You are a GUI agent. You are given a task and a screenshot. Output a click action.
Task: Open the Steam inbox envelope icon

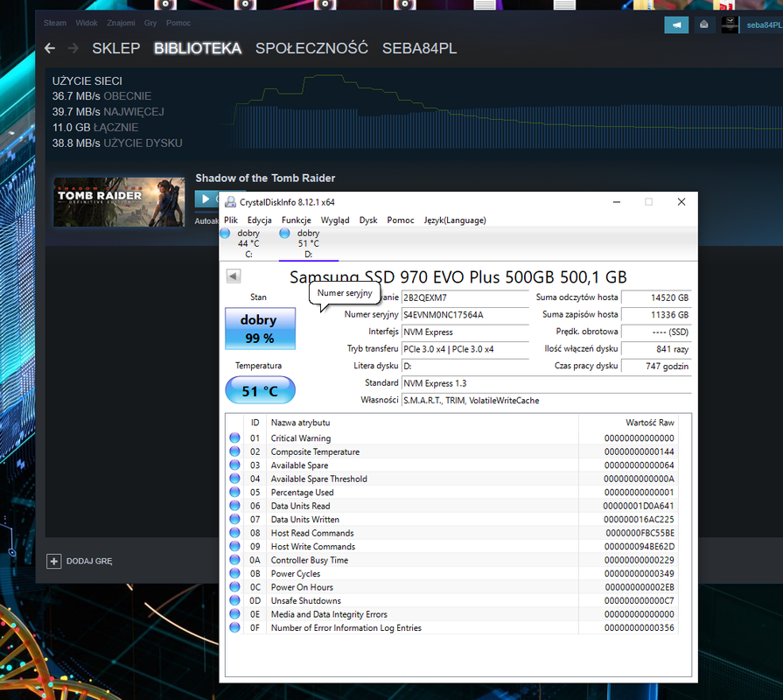(703, 25)
